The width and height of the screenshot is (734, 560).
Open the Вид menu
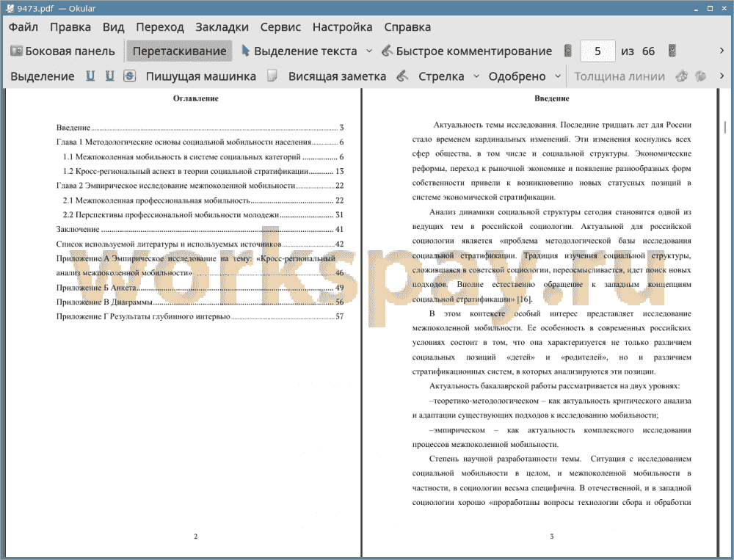coord(113,27)
